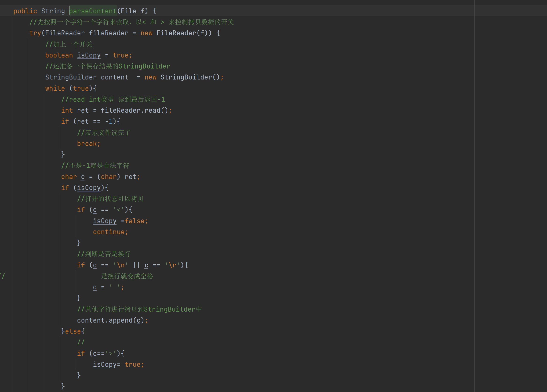The height and width of the screenshot is (392, 547).
Task: Click comment '//还准备一个保存结果的StringBuilder'
Action: (x=108, y=66)
